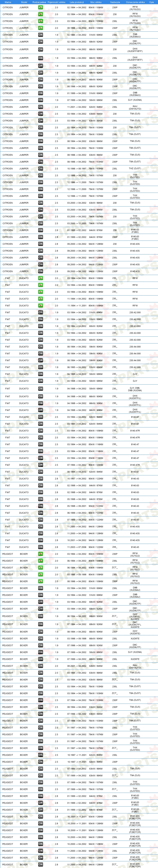The width and height of the screenshot is (158, 868).
Task: Click PB fuel icon in Citroen Jumper 08.1996 RFW row
Action: (40, 28)
